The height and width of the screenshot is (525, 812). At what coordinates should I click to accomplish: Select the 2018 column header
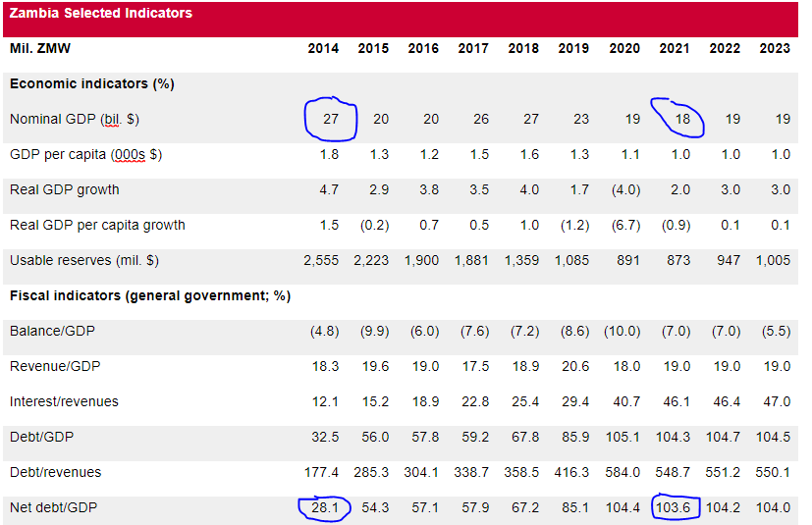[523, 48]
